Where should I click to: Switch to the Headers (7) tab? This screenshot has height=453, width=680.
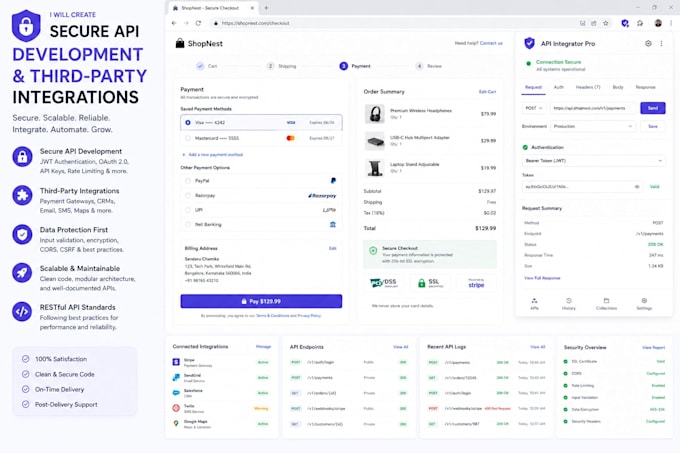tap(588, 87)
